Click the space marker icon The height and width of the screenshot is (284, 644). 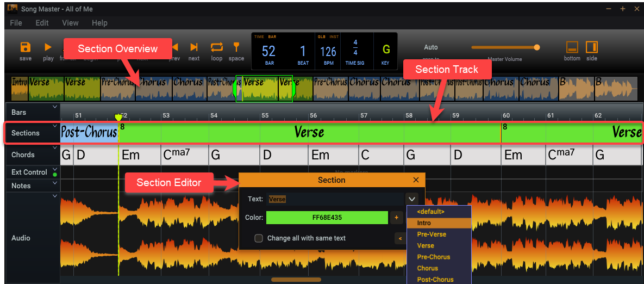click(236, 47)
